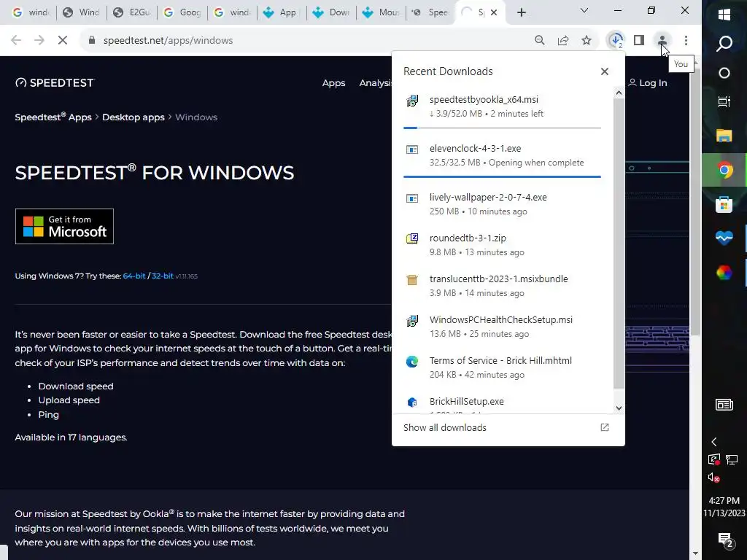747x560 pixels.
Task: Stop loading the page
Action: click(x=63, y=41)
